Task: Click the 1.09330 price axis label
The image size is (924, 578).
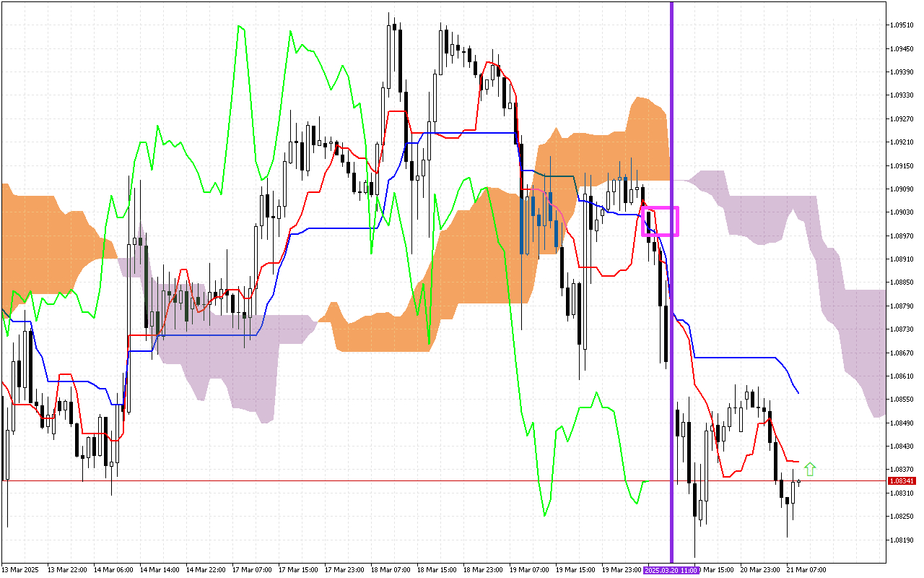Action: (902, 95)
